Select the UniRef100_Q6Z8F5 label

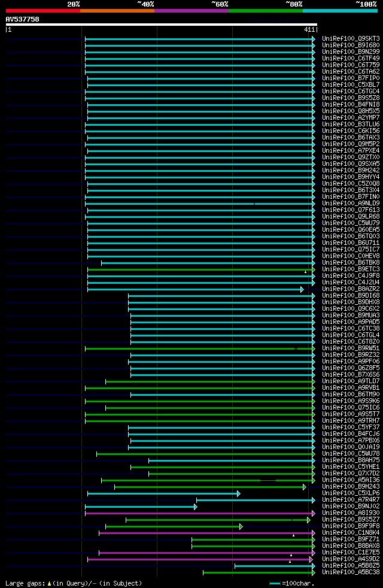(351, 368)
